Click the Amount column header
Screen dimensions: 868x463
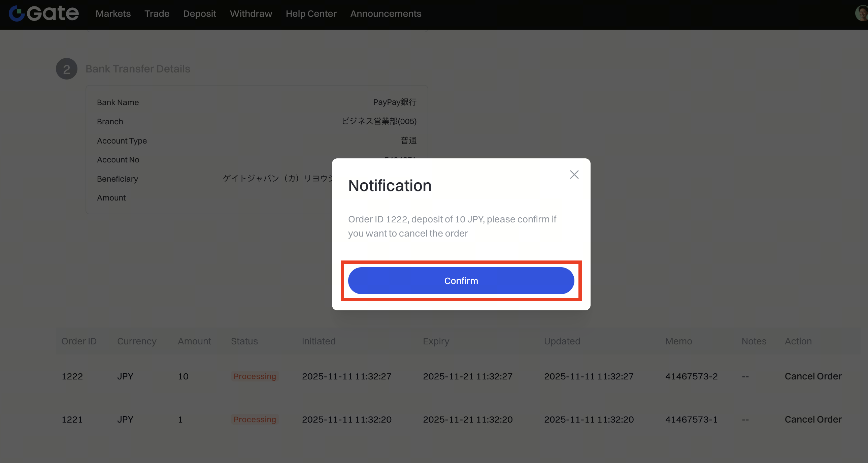194,341
